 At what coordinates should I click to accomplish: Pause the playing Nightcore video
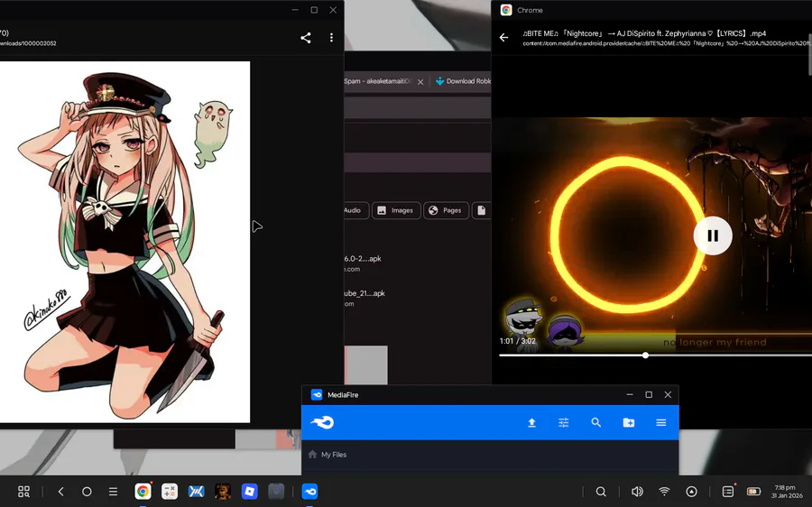coord(713,235)
